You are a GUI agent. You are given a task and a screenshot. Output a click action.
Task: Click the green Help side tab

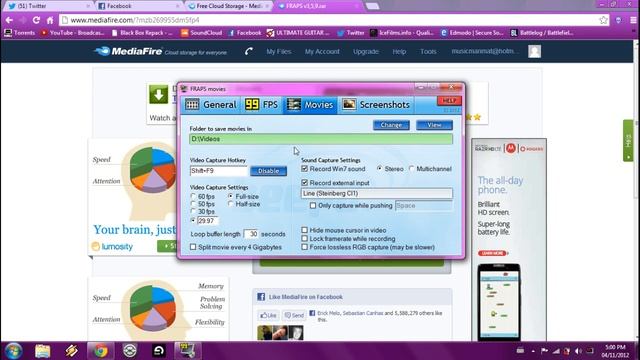(628, 140)
